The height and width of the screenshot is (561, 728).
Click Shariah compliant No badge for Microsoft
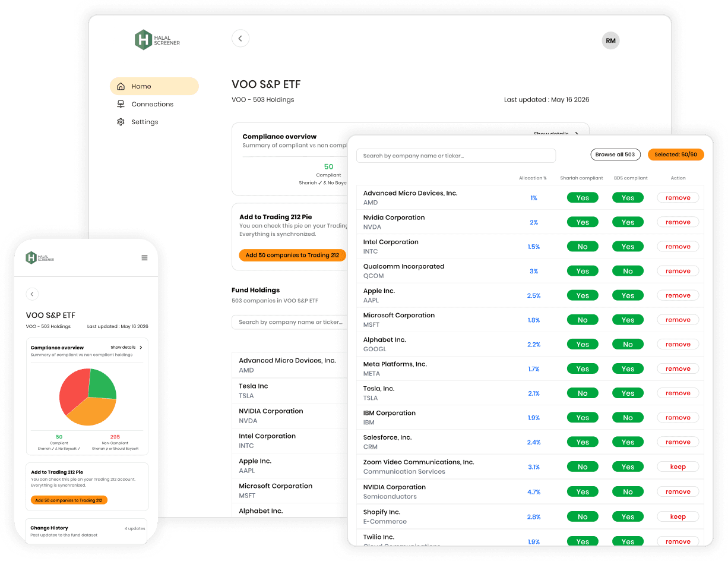[583, 320]
